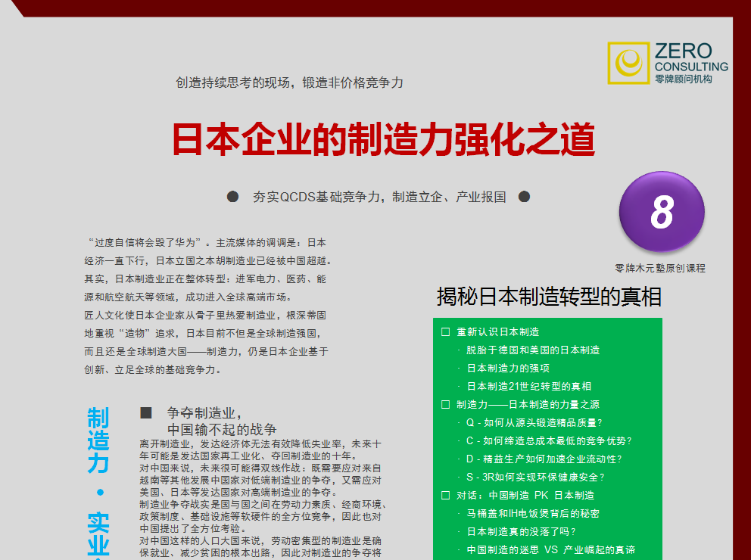This screenshot has height=560, width=751.
Task: Click the black square bullet before 争夺制造业
Action: (146, 413)
